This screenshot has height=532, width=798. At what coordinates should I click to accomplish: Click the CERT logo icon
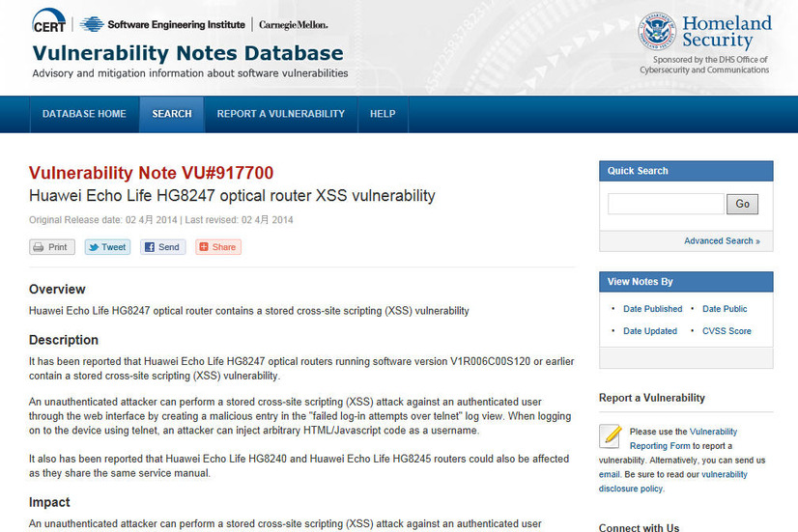[x=49, y=21]
